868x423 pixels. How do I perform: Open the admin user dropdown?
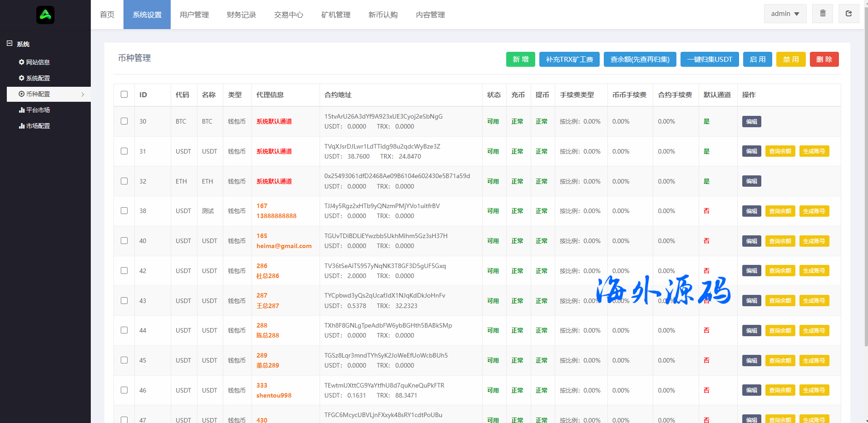[x=785, y=14]
